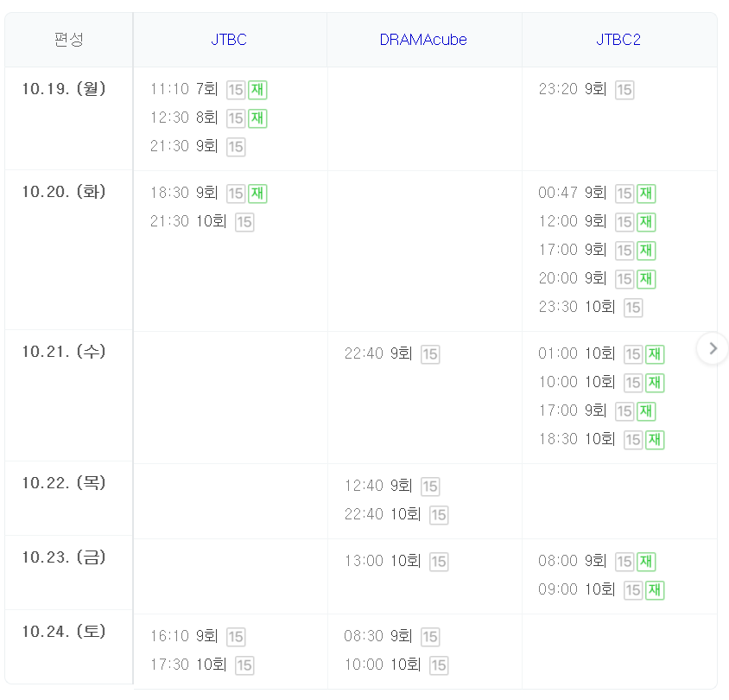Click green 재 badge on 01:00 row
This screenshot has height=700, width=729.
point(655,354)
